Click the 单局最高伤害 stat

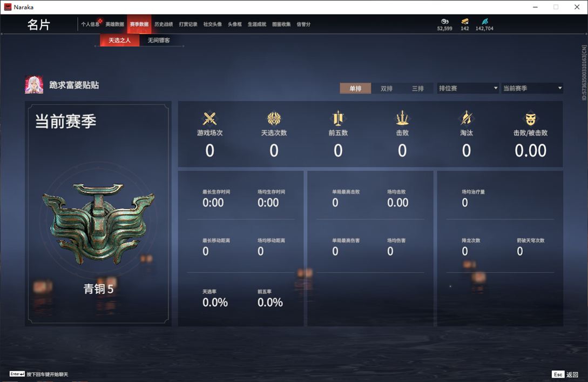346,247
